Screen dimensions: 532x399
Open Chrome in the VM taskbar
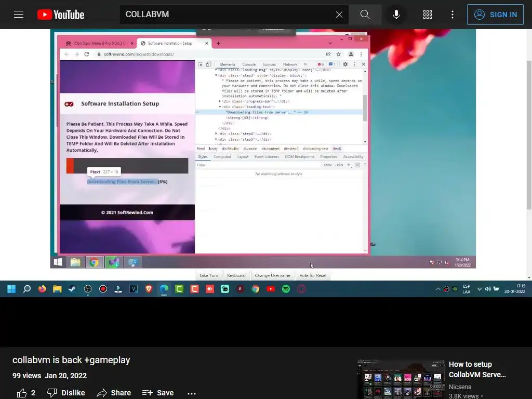pyautogui.click(x=94, y=262)
